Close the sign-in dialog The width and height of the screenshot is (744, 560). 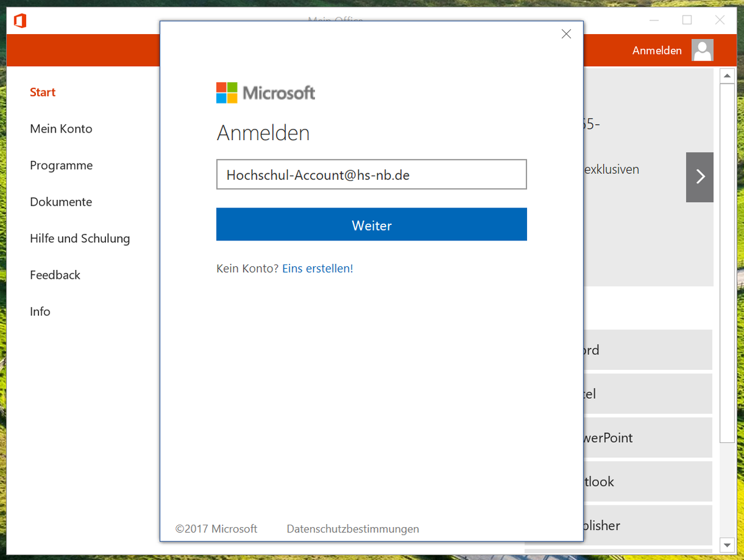coord(566,35)
